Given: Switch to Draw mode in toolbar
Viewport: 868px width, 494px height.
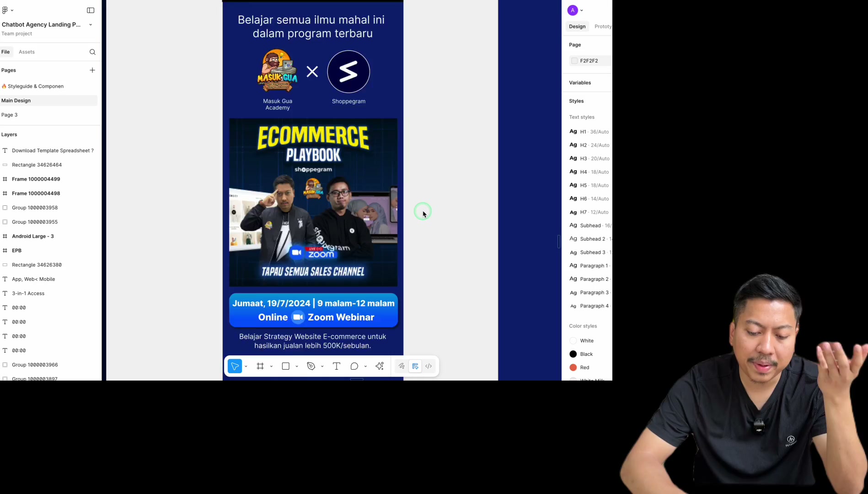Looking at the screenshot, I should tap(402, 366).
